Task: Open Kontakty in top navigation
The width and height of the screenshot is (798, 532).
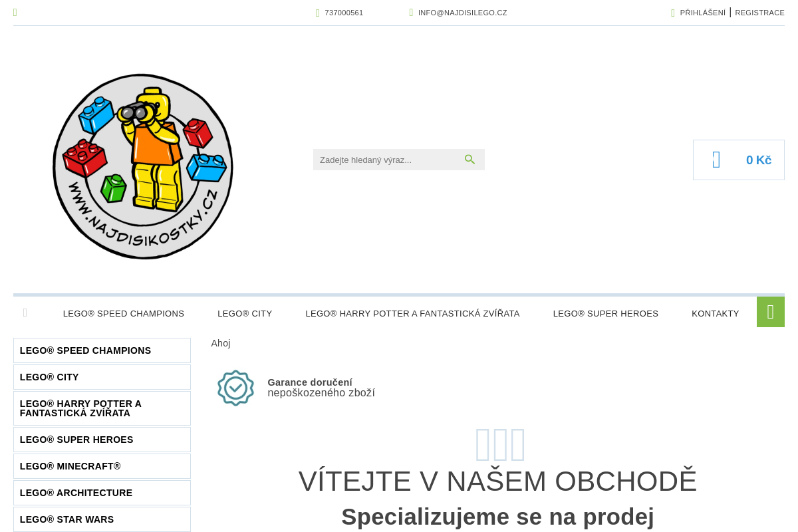Action: coord(716,313)
